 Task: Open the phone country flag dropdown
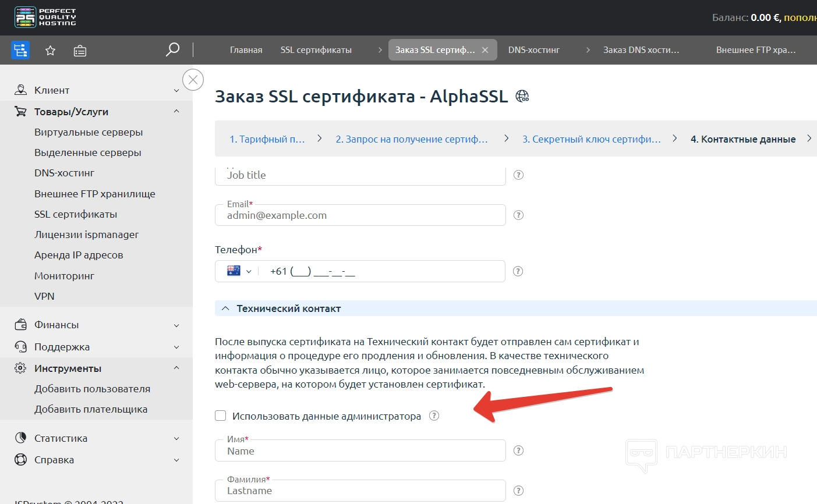pyautogui.click(x=239, y=271)
